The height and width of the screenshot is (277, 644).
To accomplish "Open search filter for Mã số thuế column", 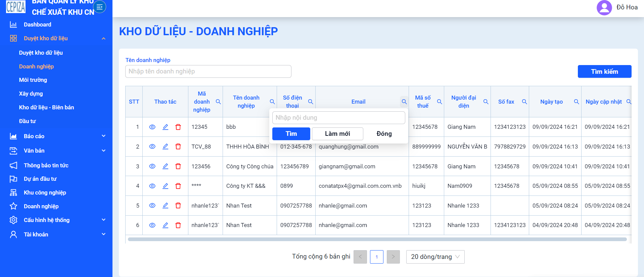I will (x=440, y=102).
